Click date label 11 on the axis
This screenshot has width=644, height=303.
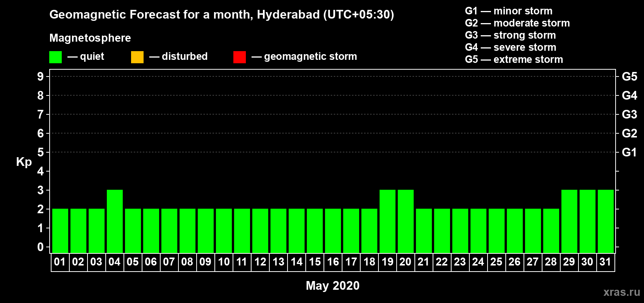pyautogui.click(x=242, y=262)
